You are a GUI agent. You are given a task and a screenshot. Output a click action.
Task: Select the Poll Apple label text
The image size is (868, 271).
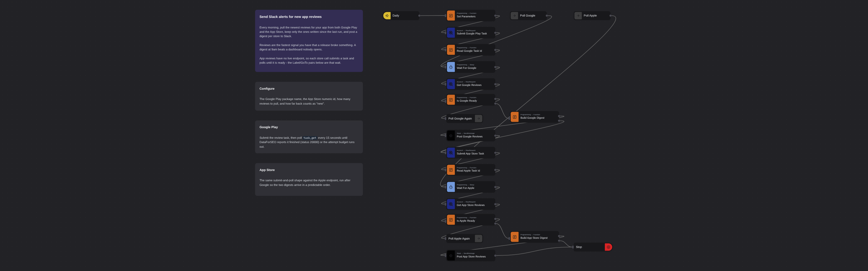(590, 15)
